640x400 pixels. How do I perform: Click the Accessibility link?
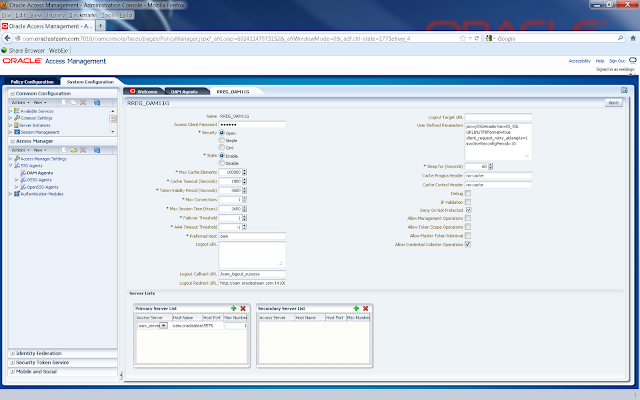pos(580,61)
